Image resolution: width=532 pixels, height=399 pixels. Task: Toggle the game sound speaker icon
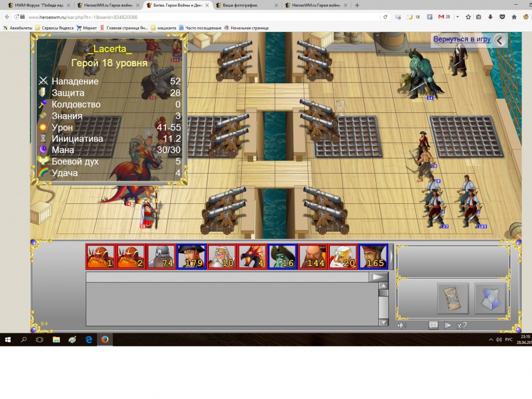[x=402, y=326]
